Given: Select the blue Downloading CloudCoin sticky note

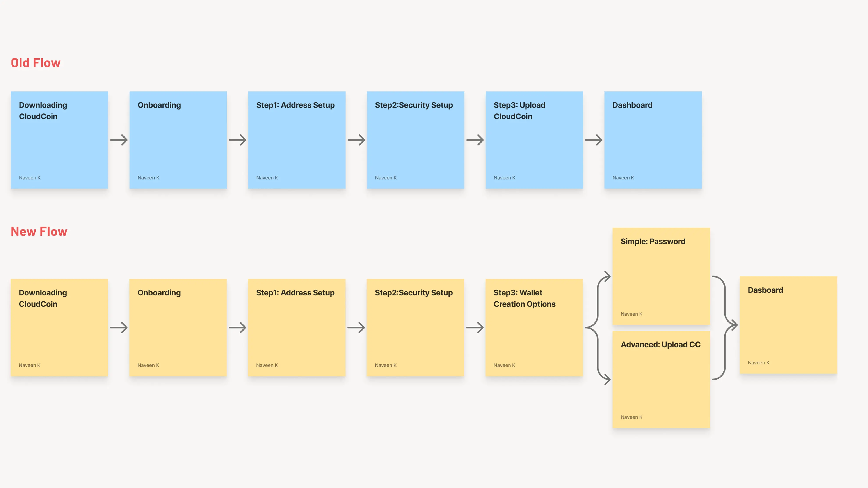Looking at the screenshot, I should click(x=59, y=140).
